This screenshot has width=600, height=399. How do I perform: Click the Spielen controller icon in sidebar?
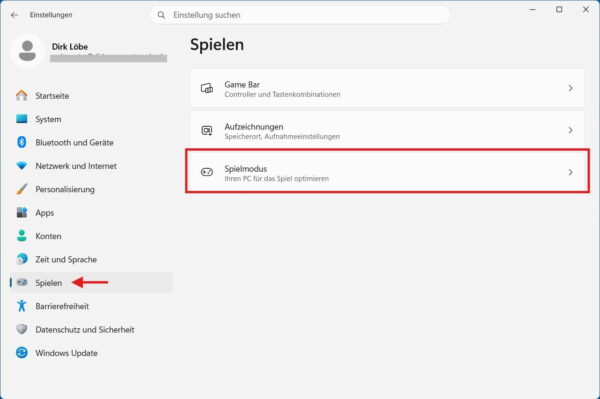click(x=22, y=282)
